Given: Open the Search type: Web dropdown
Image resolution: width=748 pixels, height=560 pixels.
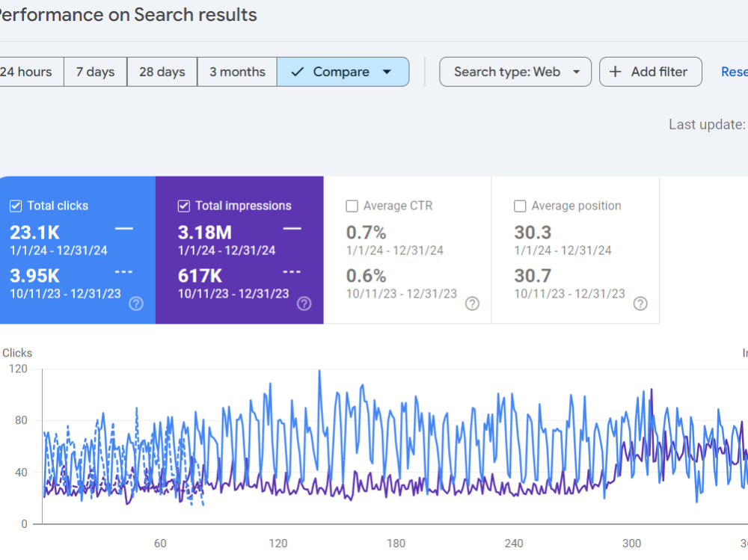Looking at the screenshot, I should tap(515, 72).
